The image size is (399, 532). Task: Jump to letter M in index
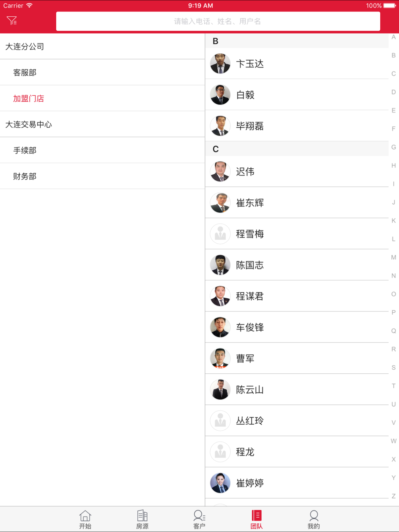click(x=393, y=258)
